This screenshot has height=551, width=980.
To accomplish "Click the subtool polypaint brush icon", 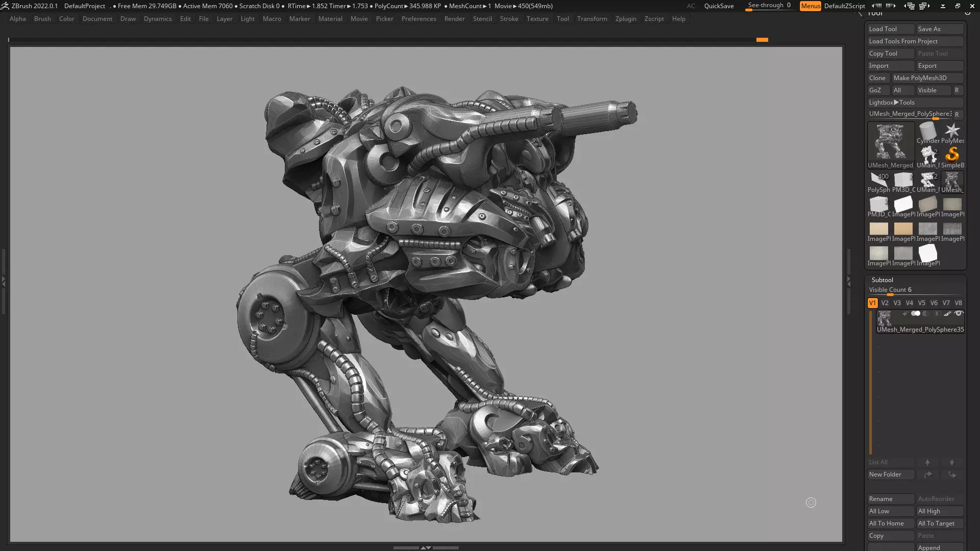I will 947,314.
